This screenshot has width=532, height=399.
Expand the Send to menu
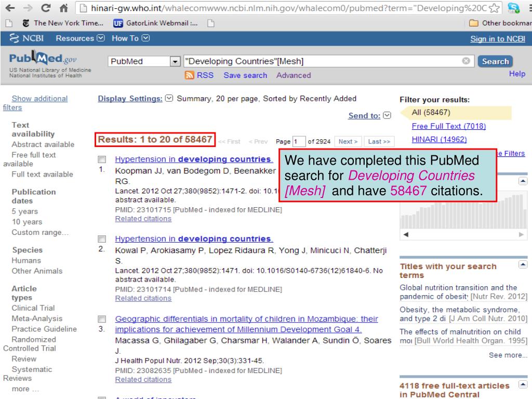[387, 115]
